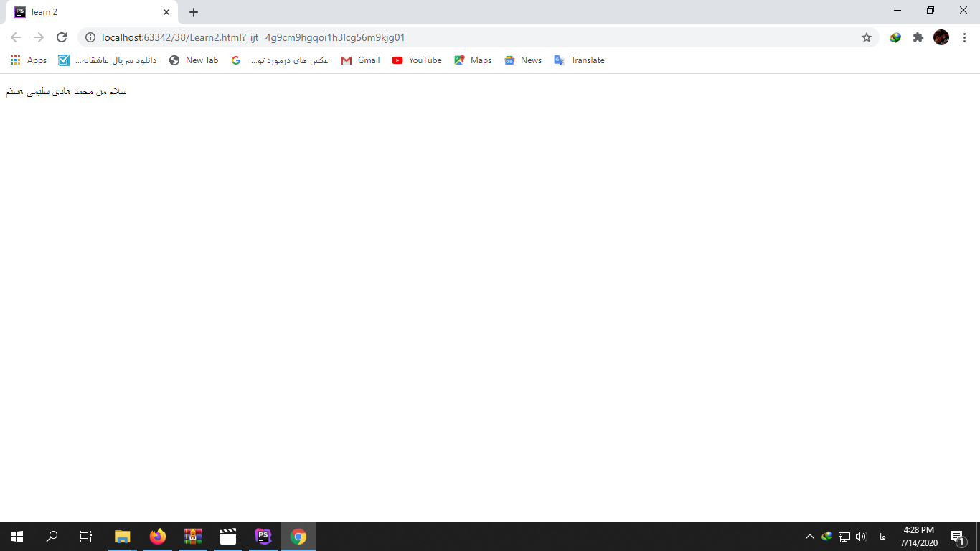Go forward using the forward arrow
Viewport: 980px width, 551px height.
click(39, 37)
